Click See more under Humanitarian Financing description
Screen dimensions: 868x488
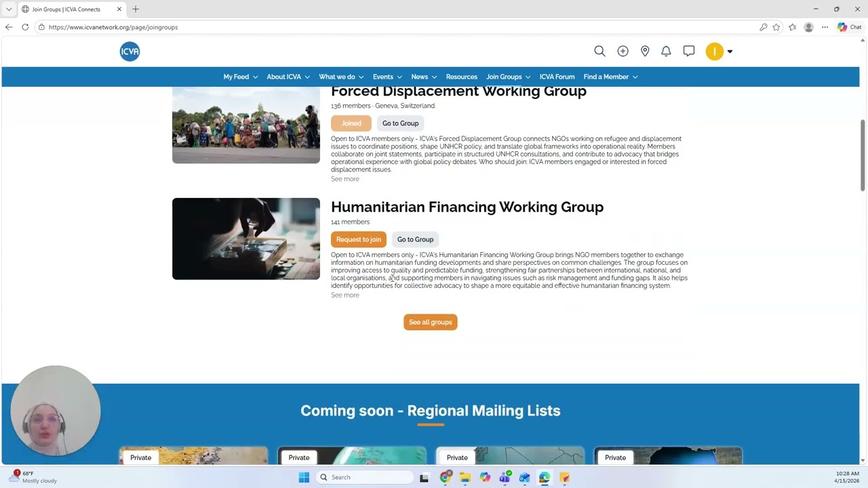coord(345,295)
